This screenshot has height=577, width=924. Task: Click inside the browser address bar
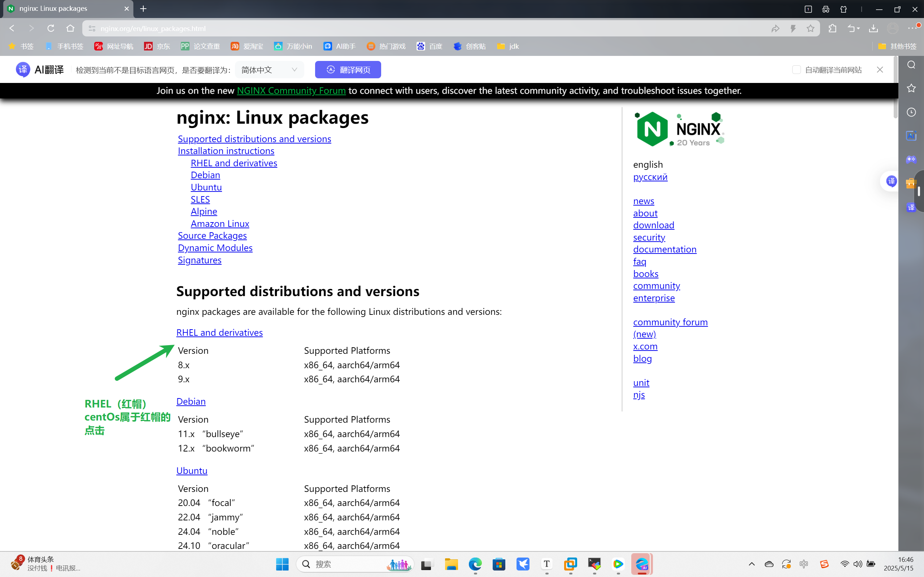tap(229, 28)
